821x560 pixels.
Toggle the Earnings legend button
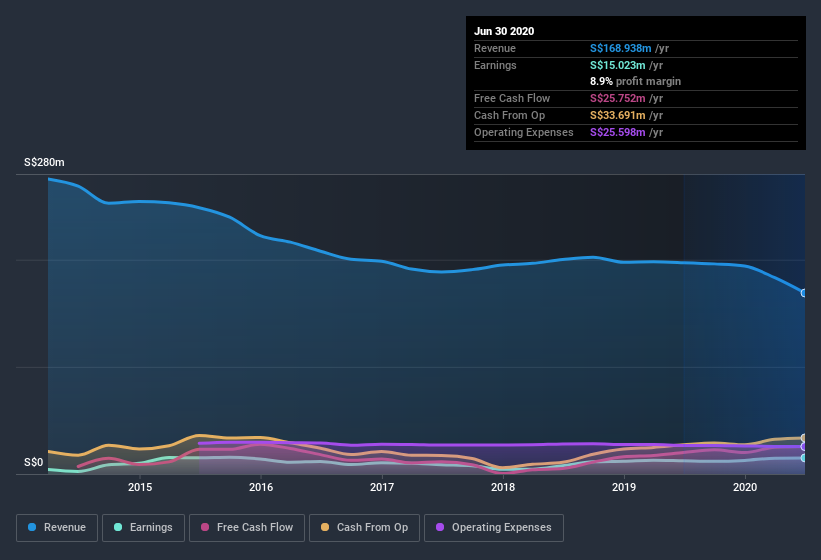pos(143,528)
